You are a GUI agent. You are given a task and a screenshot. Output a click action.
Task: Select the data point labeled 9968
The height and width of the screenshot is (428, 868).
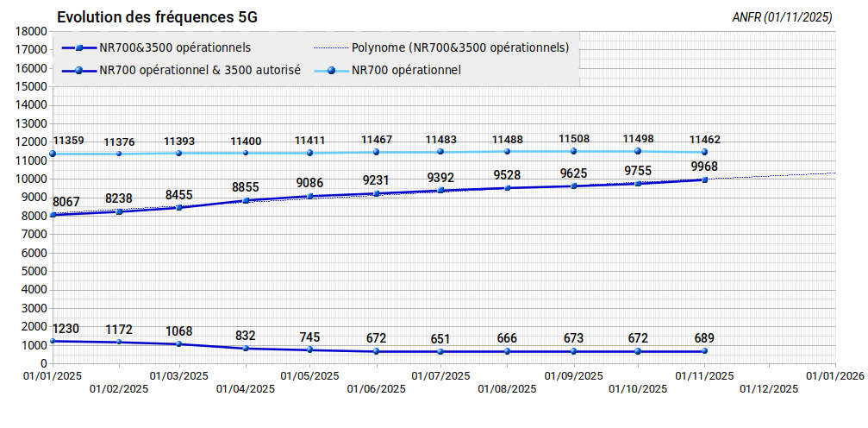click(x=704, y=179)
